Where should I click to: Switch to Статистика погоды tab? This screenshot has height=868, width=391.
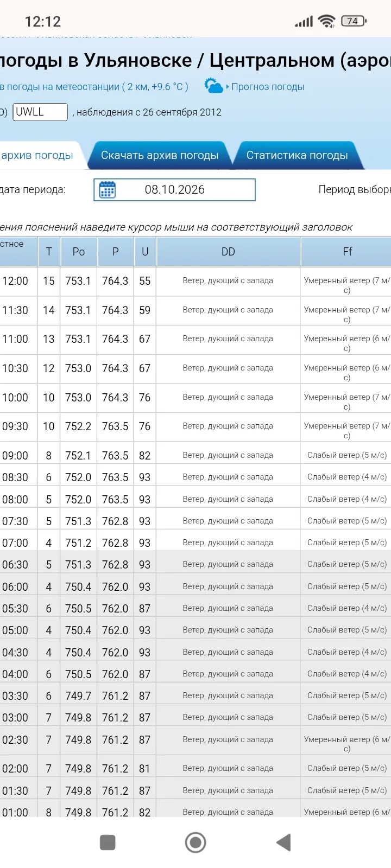[297, 155]
